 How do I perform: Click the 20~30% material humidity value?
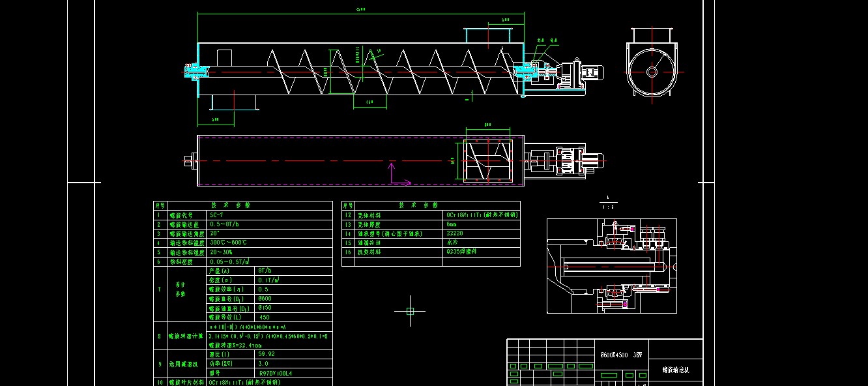221,252
